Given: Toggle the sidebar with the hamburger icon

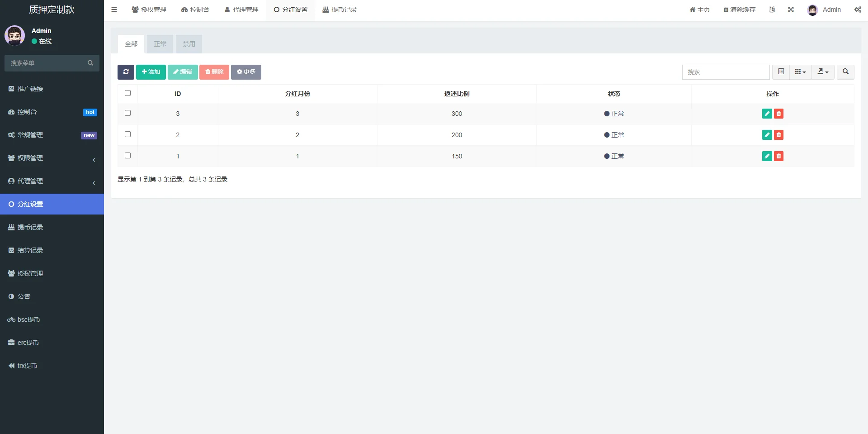Looking at the screenshot, I should click(x=114, y=10).
